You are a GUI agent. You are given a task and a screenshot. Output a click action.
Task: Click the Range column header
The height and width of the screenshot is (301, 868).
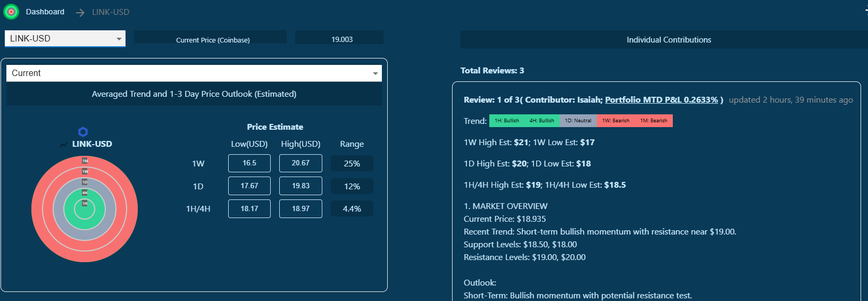click(x=352, y=144)
